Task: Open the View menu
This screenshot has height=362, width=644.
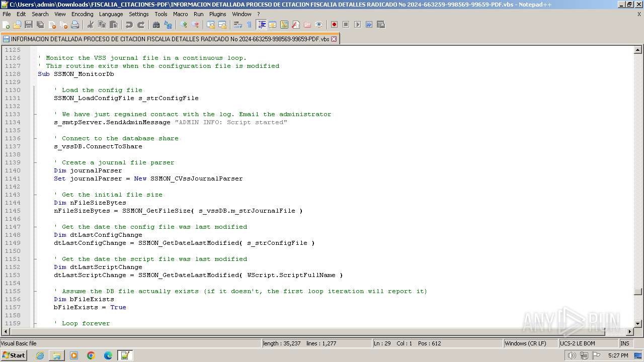Action: pos(60,14)
